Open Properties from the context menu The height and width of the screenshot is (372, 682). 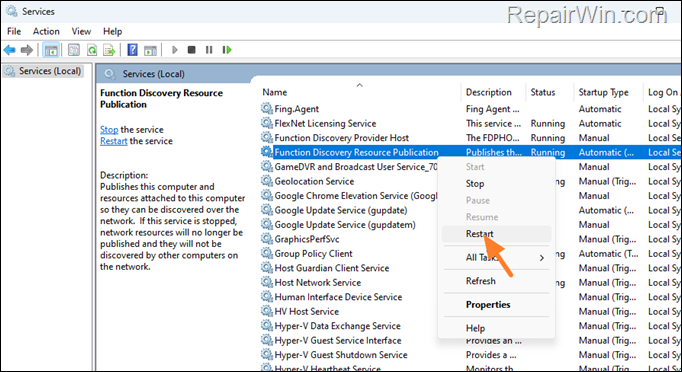point(496,305)
